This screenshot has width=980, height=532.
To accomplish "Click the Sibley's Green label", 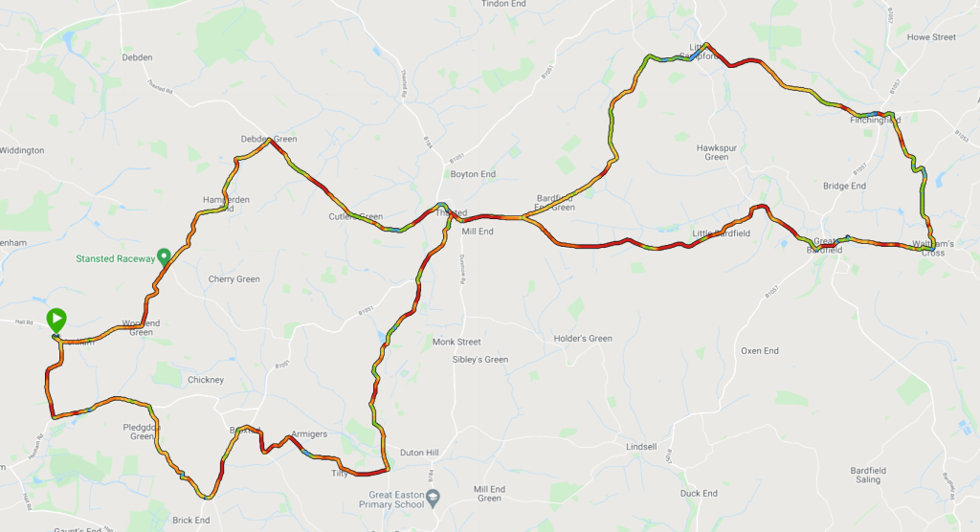I will (x=480, y=360).
